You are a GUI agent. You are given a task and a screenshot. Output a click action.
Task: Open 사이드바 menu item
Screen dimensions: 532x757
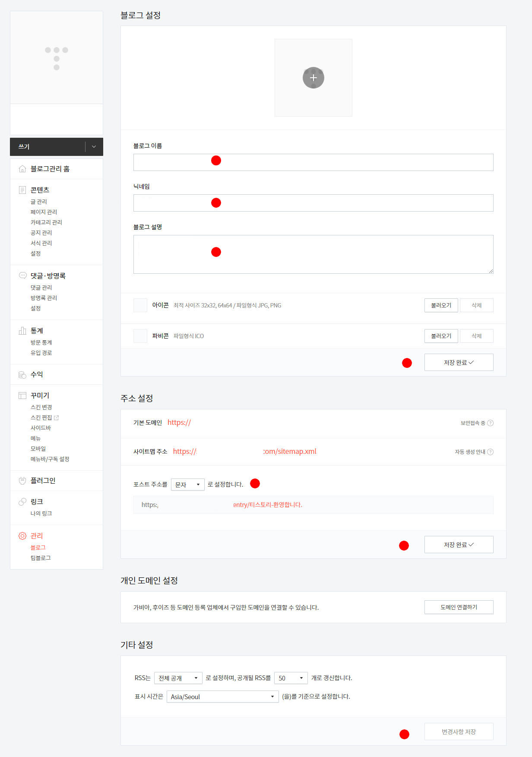pyautogui.click(x=41, y=428)
